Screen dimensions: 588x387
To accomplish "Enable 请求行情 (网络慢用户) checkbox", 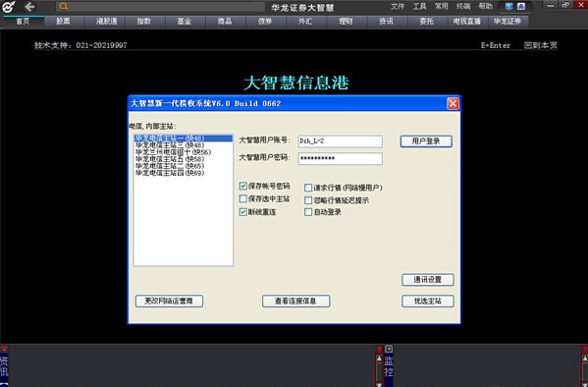I will pos(308,188).
